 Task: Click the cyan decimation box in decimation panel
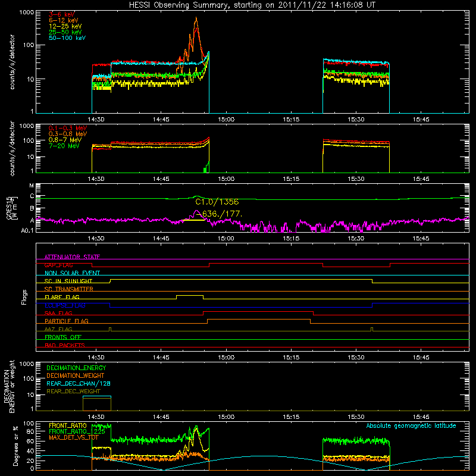[97, 396]
